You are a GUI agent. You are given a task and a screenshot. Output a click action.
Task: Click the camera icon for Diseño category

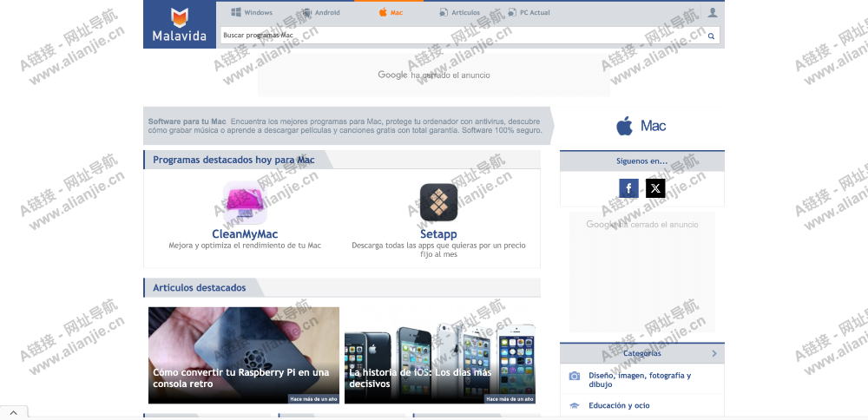pyautogui.click(x=575, y=377)
